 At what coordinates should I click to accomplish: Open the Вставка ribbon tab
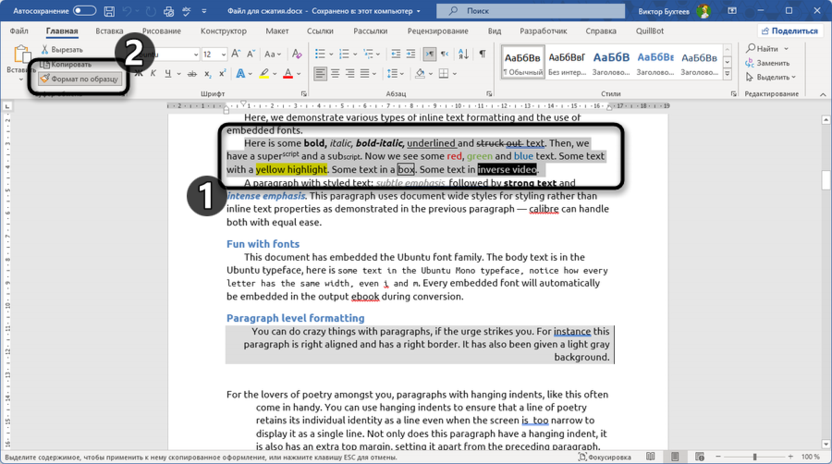click(109, 31)
